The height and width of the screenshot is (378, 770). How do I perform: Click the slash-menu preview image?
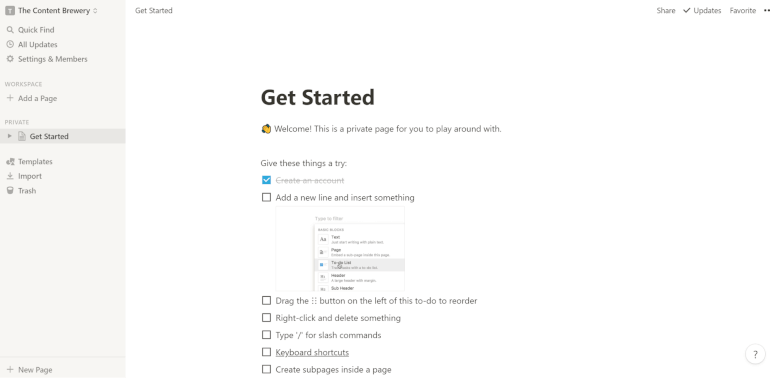(x=340, y=249)
